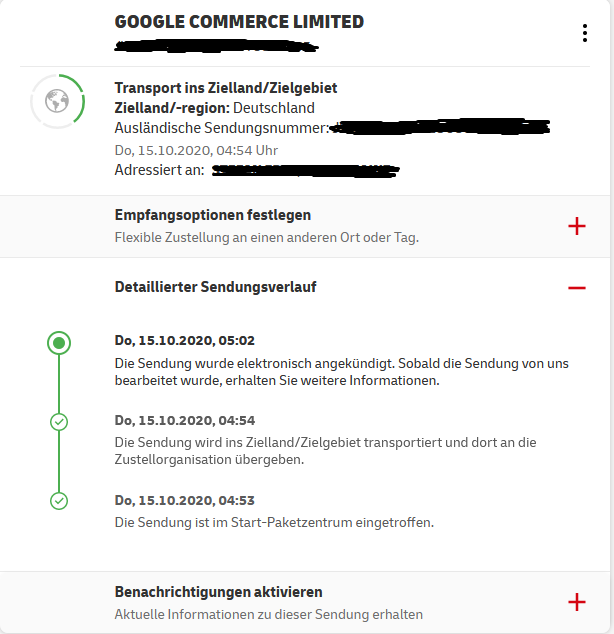Select the Empfangsoptionen festlegen heading
Viewport: 614px width, 634px height.
213,215
